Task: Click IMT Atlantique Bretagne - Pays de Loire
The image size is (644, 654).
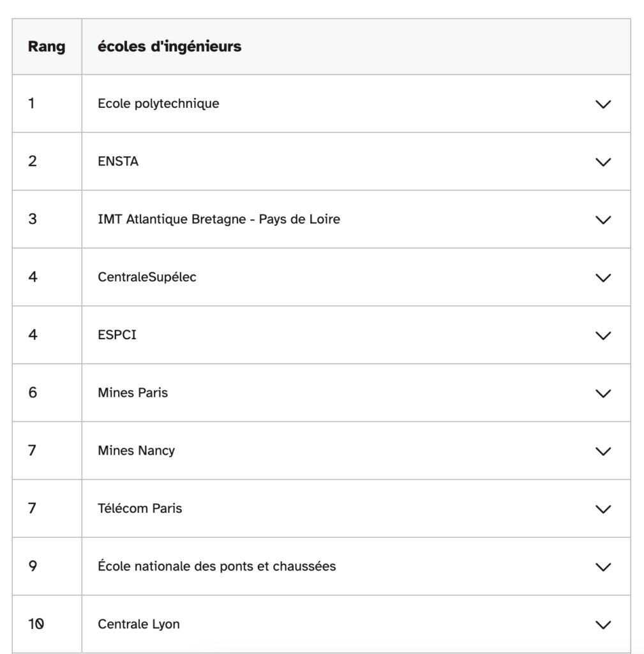Action: coord(219,219)
